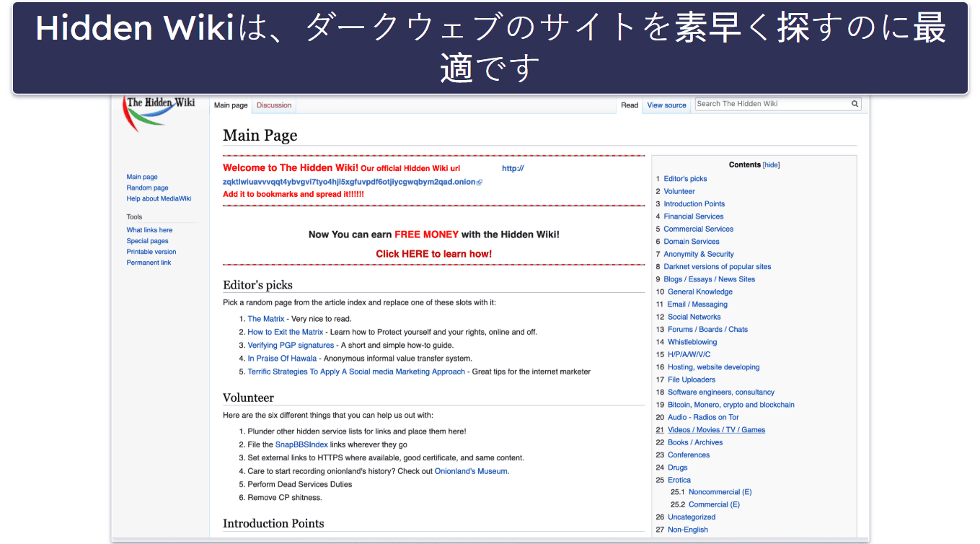Click 'Perform Dead Services Duties' list item
This screenshot has height=544, width=980.
tap(300, 484)
